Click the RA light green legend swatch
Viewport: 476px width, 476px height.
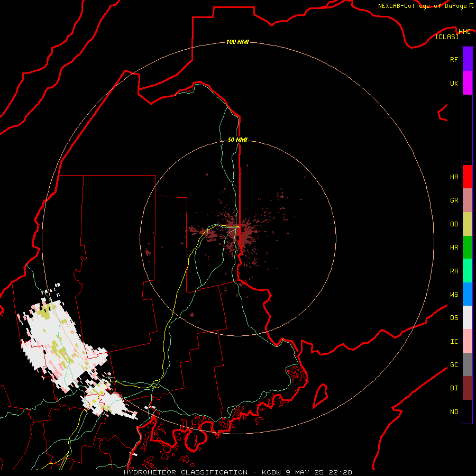point(467,271)
